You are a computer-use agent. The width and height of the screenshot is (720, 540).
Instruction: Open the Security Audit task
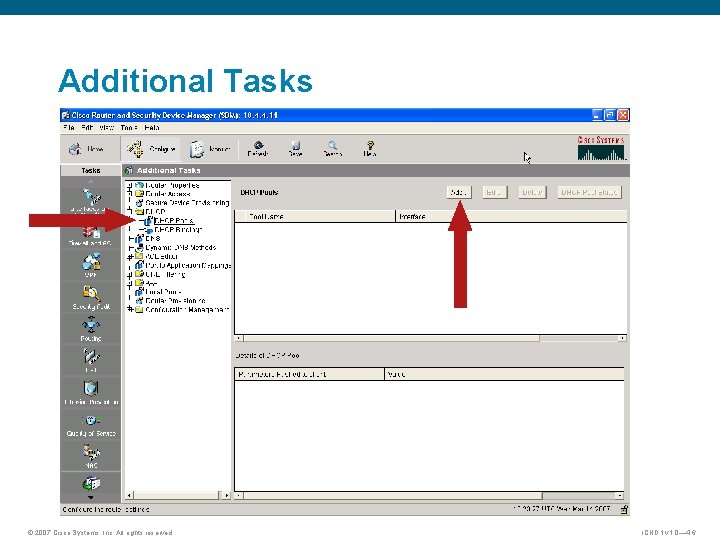click(x=91, y=298)
